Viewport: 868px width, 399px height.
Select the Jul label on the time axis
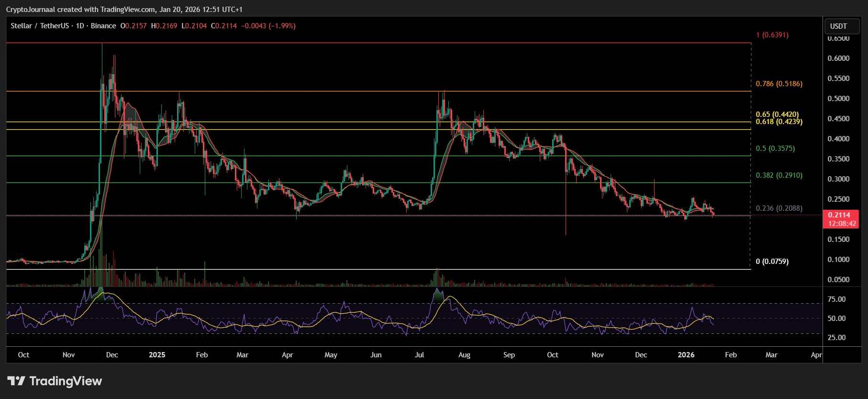tap(419, 355)
